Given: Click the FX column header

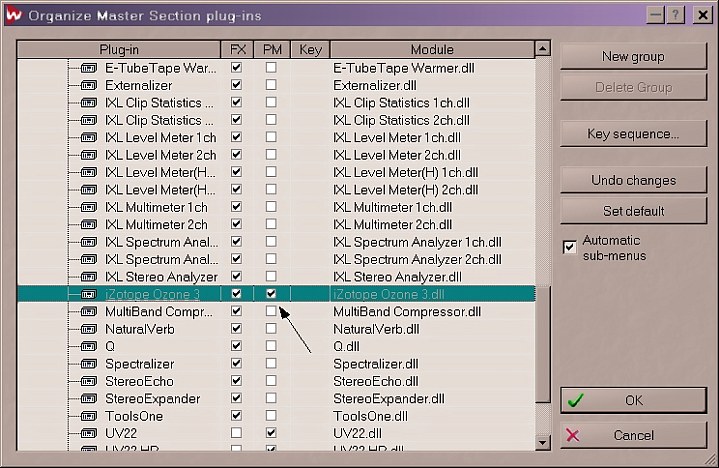Looking at the screenshot, I should coord(238,50).
